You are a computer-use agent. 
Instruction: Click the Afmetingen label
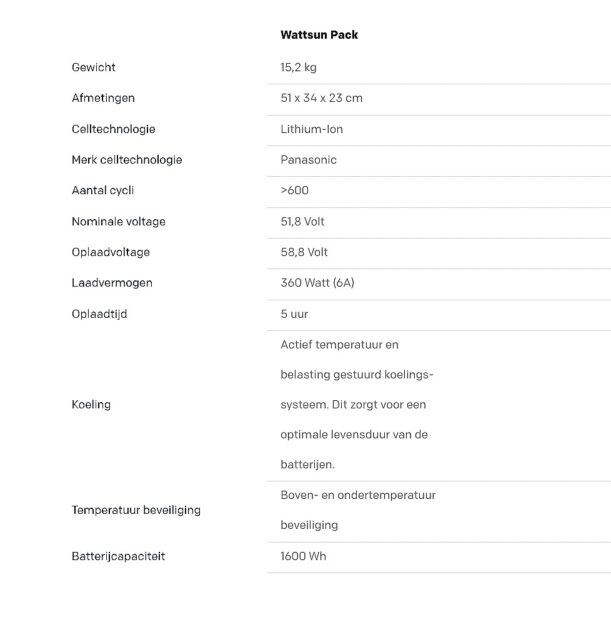click(x=103, y=98)
